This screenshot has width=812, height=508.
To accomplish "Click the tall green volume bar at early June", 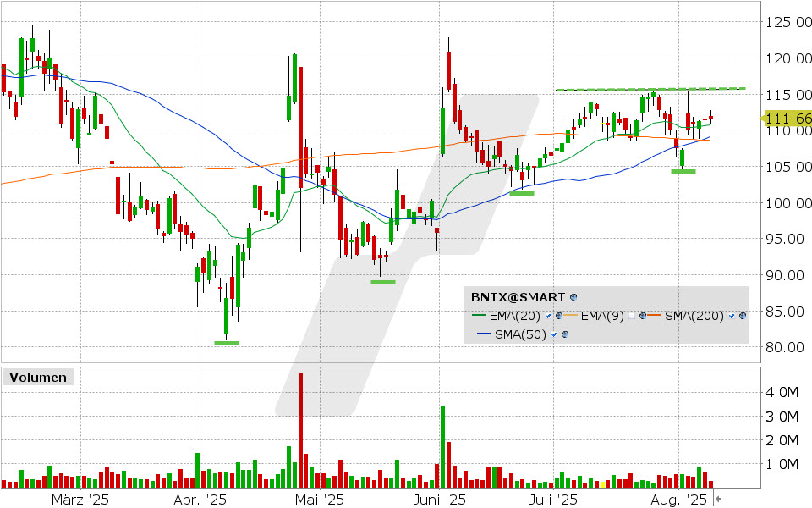I will click(x=442, y=446).
